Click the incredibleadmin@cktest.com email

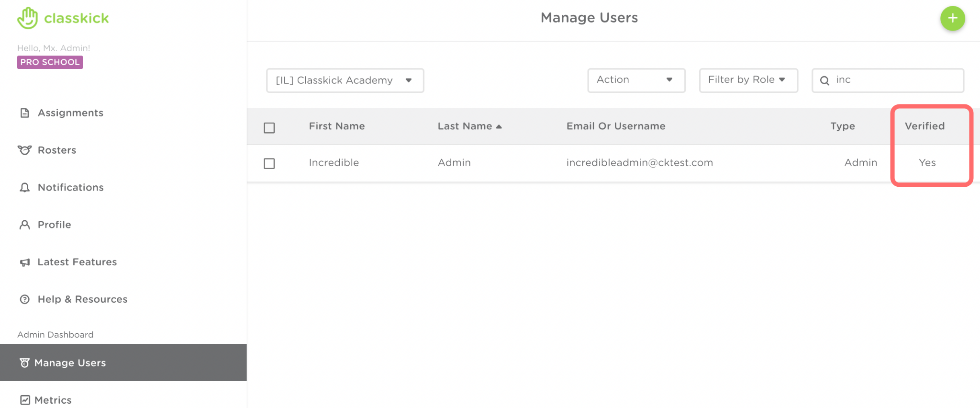pos(639,163)
